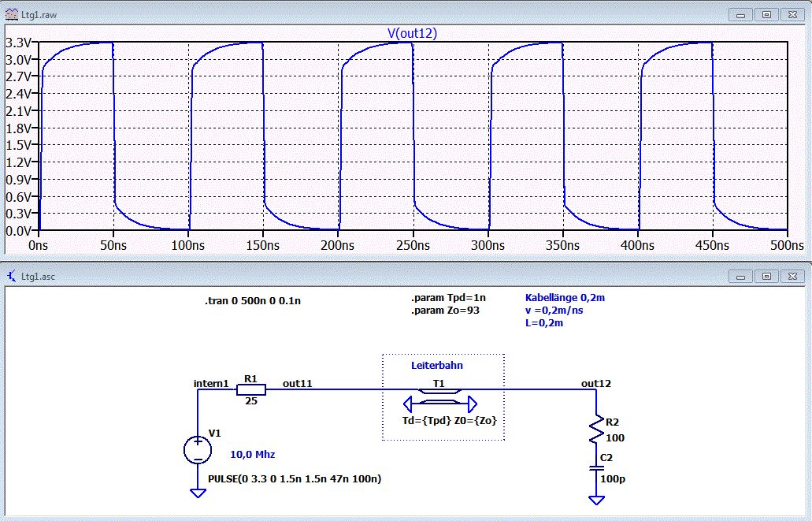The height and width of the screenshot is (521, 812).
Task: Click the PULSE(0 3.3 0 1.5n 1.5n 47n 100n) value
Action: [295, 478]
